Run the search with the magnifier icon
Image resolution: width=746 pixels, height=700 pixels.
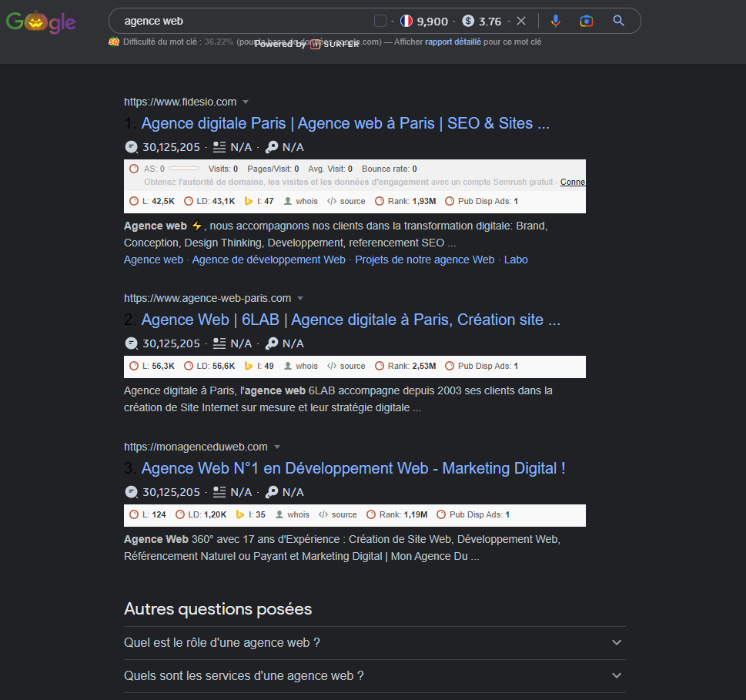(x=618, y=21)
